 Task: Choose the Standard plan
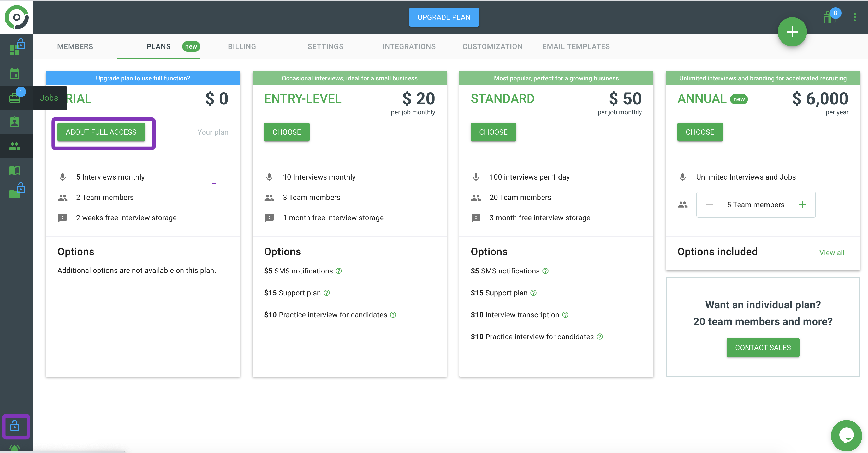tap(493, 132)
